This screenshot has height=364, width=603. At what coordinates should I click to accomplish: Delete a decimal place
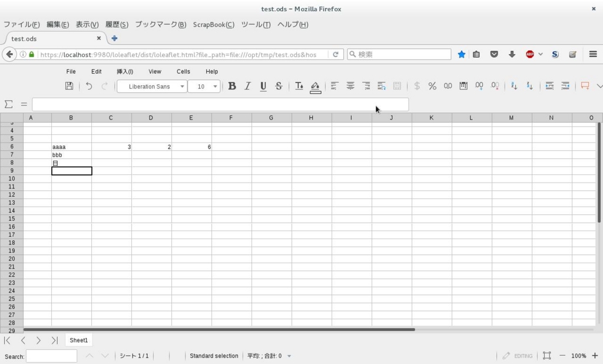(x=495, y=86)
